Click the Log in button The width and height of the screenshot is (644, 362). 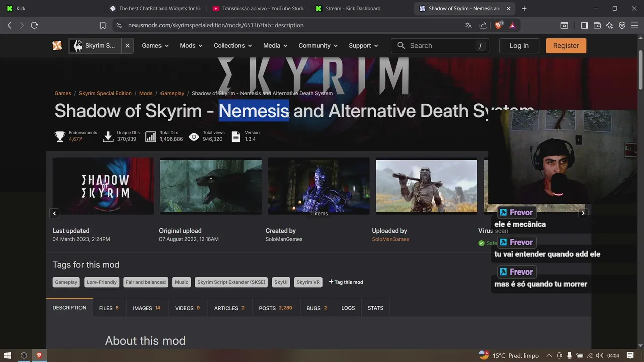(x=519, y=46)
